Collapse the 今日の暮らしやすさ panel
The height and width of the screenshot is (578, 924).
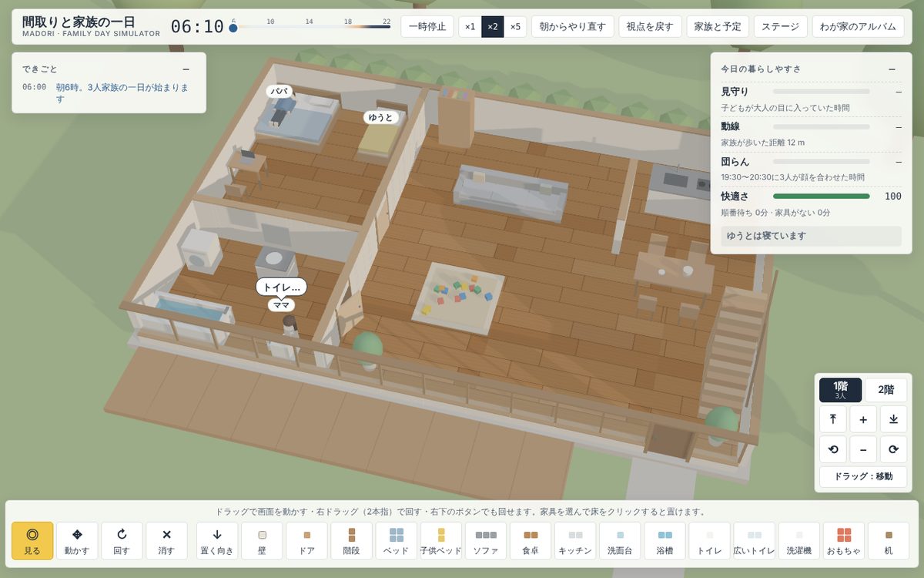coord(892,69)
